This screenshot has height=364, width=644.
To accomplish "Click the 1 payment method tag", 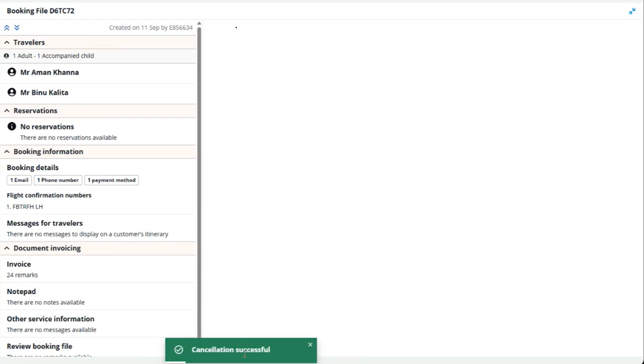I will click(x=111, y=180).
